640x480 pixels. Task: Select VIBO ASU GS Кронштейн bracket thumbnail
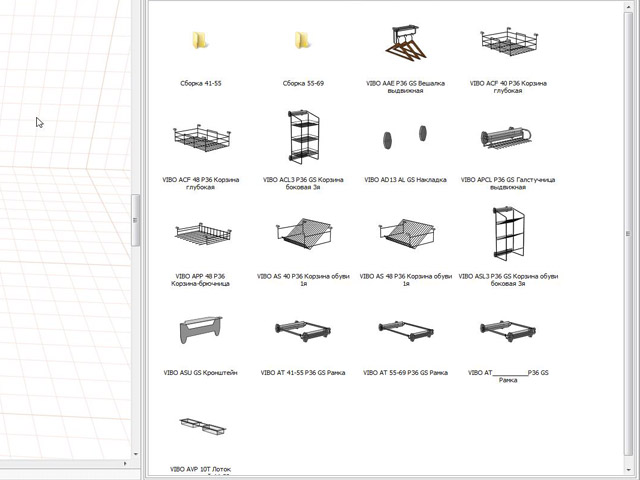pos(200,330)
